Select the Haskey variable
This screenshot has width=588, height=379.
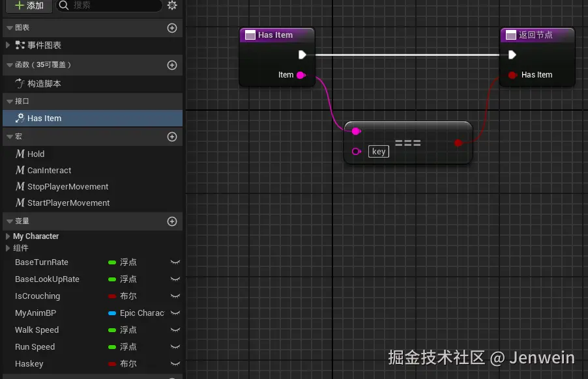click(x=29, y=363)
